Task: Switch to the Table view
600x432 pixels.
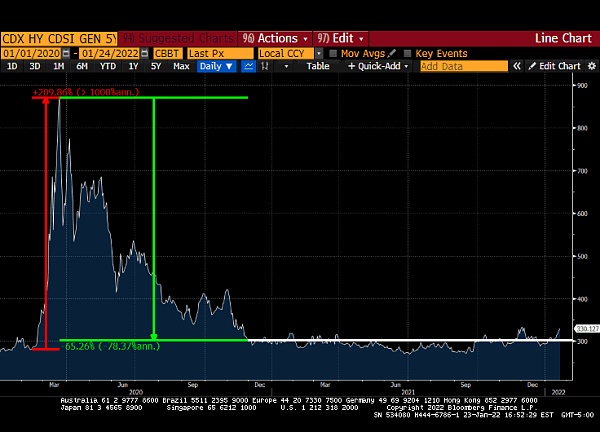Action: click(x=317, y=66)
